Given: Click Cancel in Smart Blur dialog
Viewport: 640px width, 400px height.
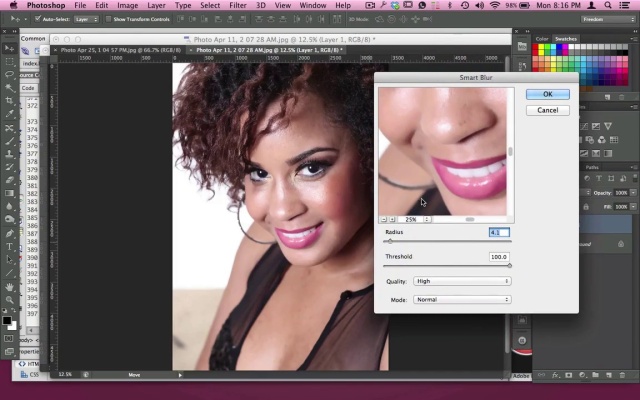Looking at the screenshot, I should pos(547,110).
